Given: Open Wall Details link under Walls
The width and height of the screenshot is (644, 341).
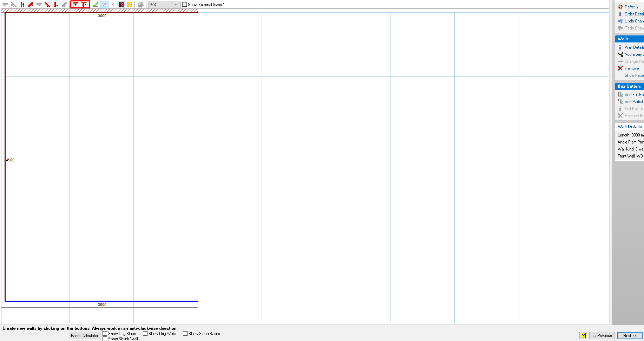Looking at the screenshot, I should [634, 47].
